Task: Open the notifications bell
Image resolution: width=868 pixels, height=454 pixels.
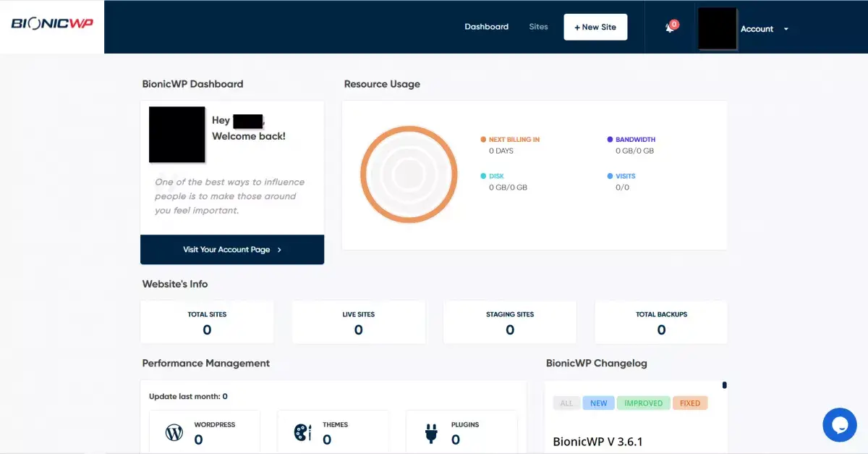Action: [x=670, y=28]
